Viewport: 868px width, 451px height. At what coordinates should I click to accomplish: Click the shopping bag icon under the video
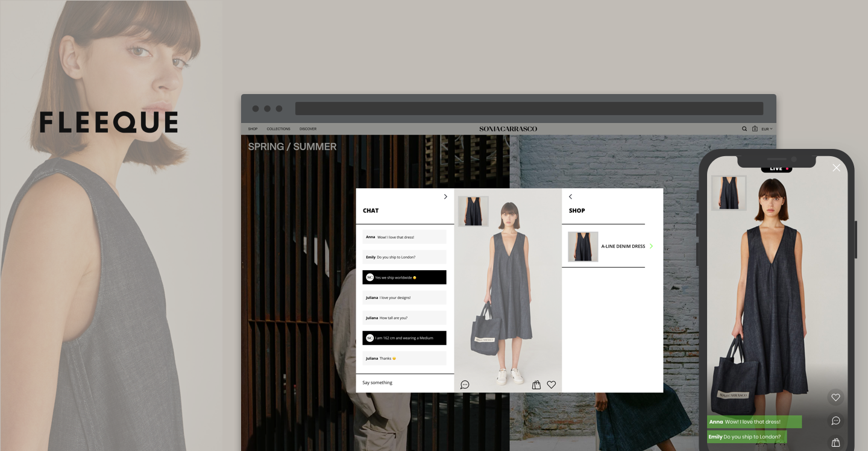pos(536,385)
